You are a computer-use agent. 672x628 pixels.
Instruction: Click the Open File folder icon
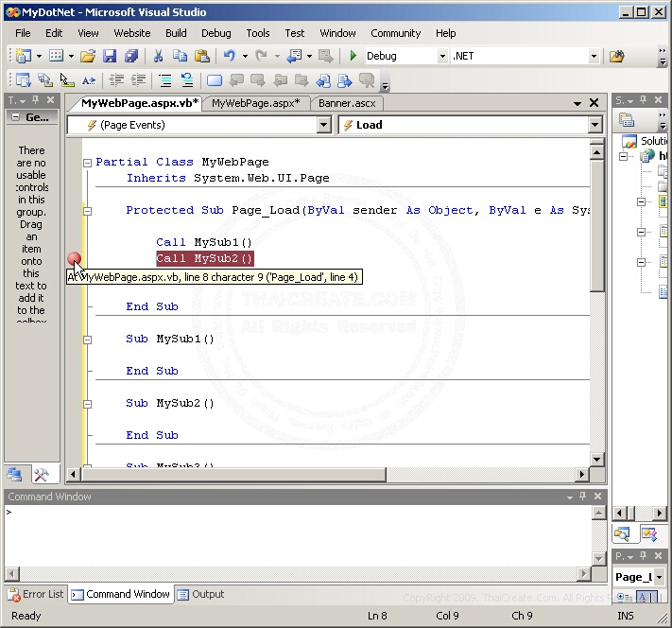[x=88, y=56]
